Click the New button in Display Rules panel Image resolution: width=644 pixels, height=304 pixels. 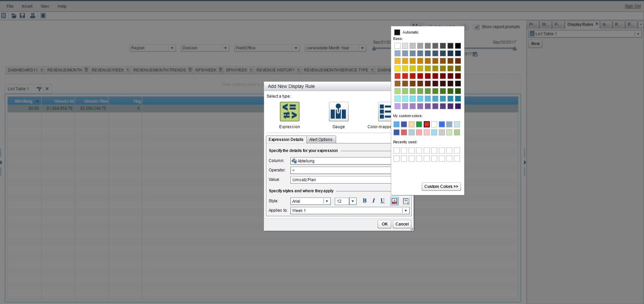[x=535, y=44]
